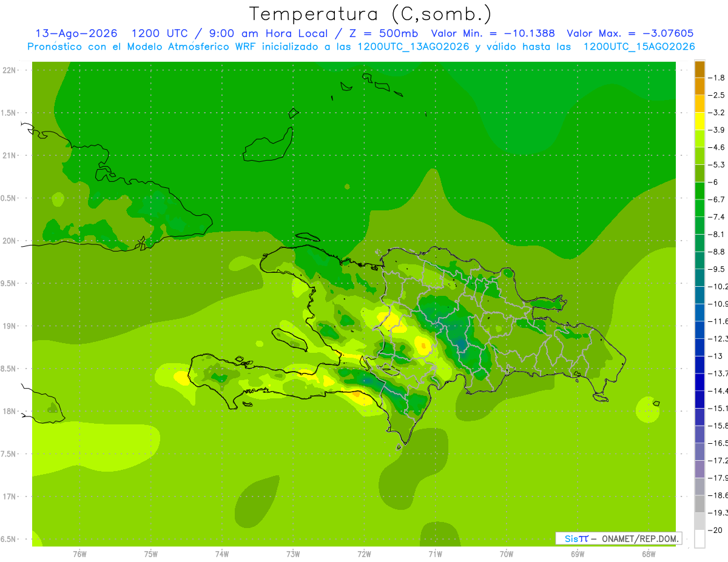Pick the bright yellow swatch between -3.2 and -3.9
Image resolution: width=728 pixels, height=562 pixels.
(699, 121)
